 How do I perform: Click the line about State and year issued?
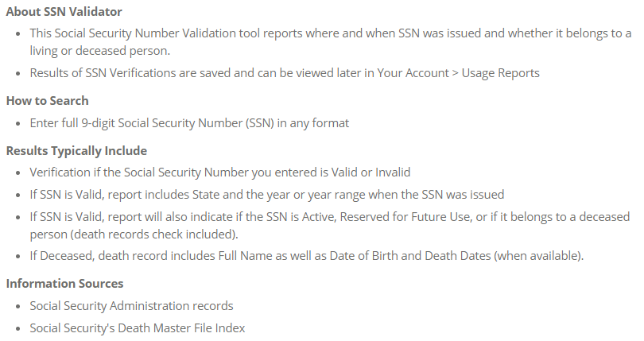pos(266,194)
